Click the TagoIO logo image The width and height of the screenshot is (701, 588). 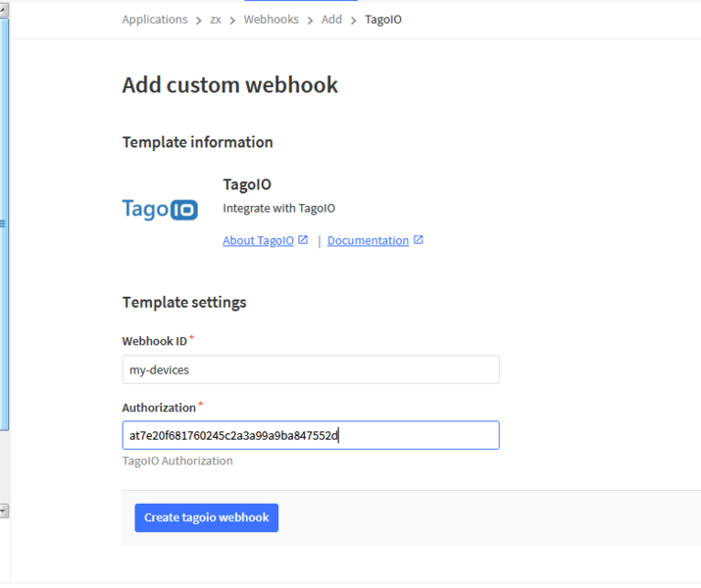click(160, 210)
